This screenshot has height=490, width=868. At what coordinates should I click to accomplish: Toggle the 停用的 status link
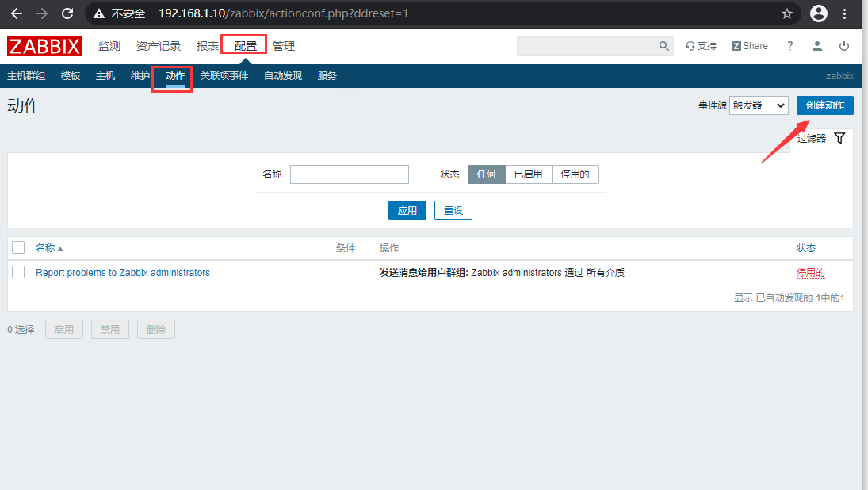[810, 273]
